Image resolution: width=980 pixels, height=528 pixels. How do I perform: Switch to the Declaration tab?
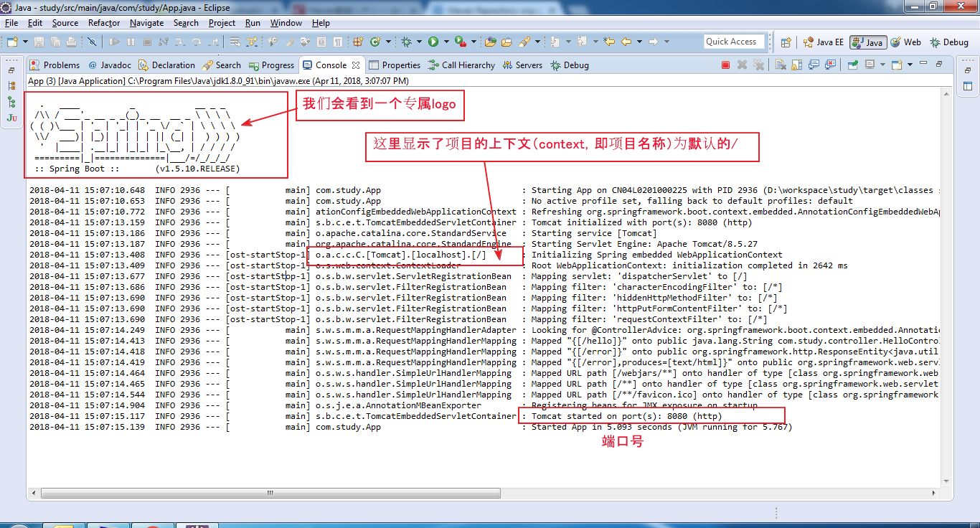[x=166, y=65]
